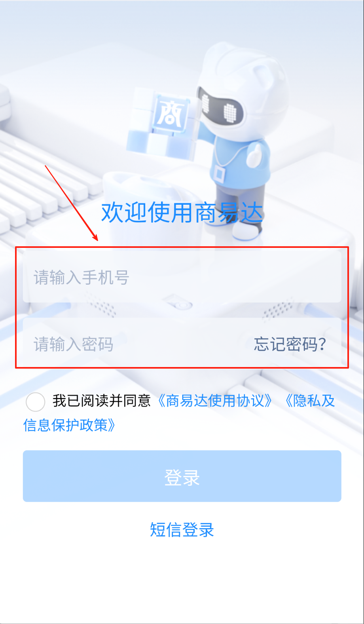Click the 请输入手机号 phone number field

point(182,277)
